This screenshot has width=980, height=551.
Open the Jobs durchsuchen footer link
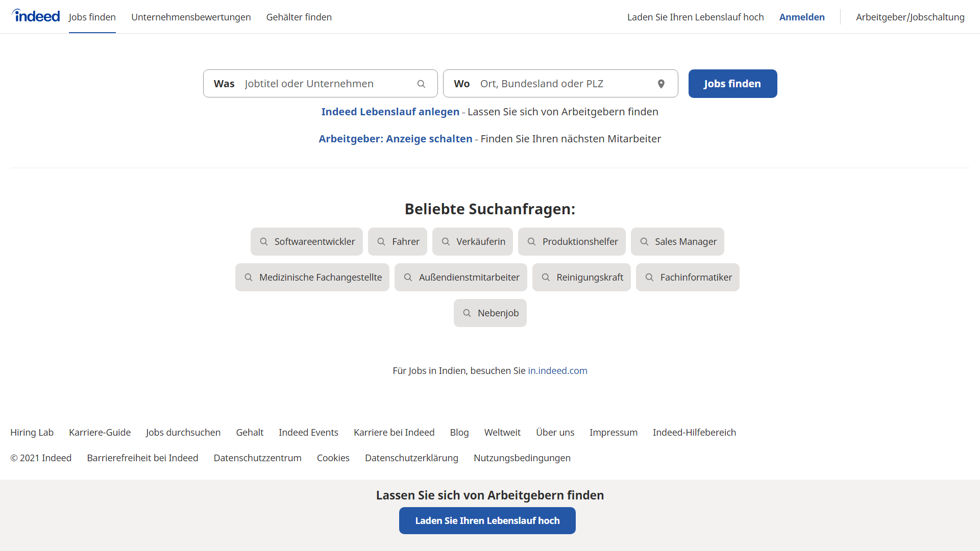pos(183,433)
